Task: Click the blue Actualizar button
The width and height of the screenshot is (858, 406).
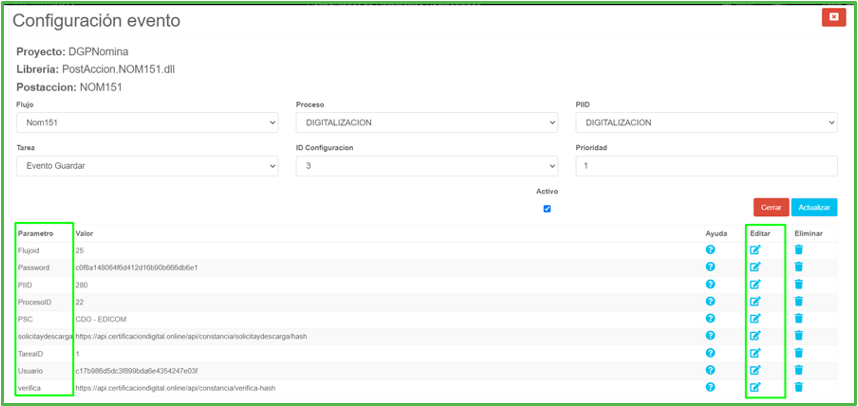Action: tap(813, 208)
